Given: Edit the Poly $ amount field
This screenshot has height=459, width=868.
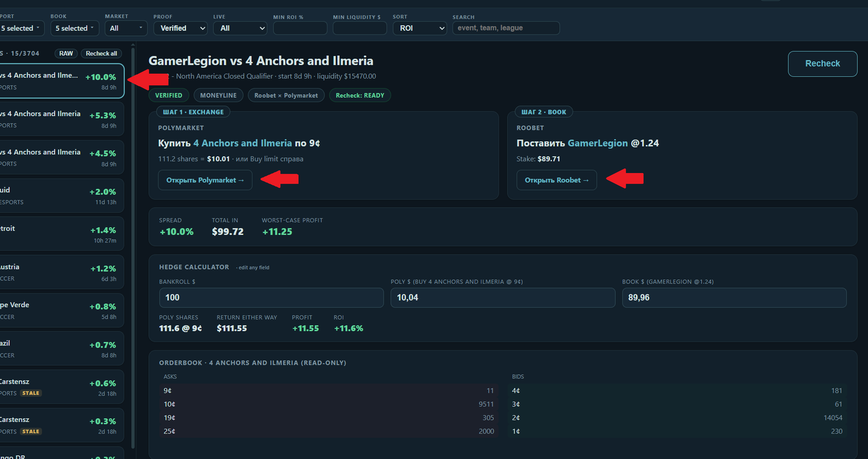Looking at the screenshot, I should [x=503, y=298].
